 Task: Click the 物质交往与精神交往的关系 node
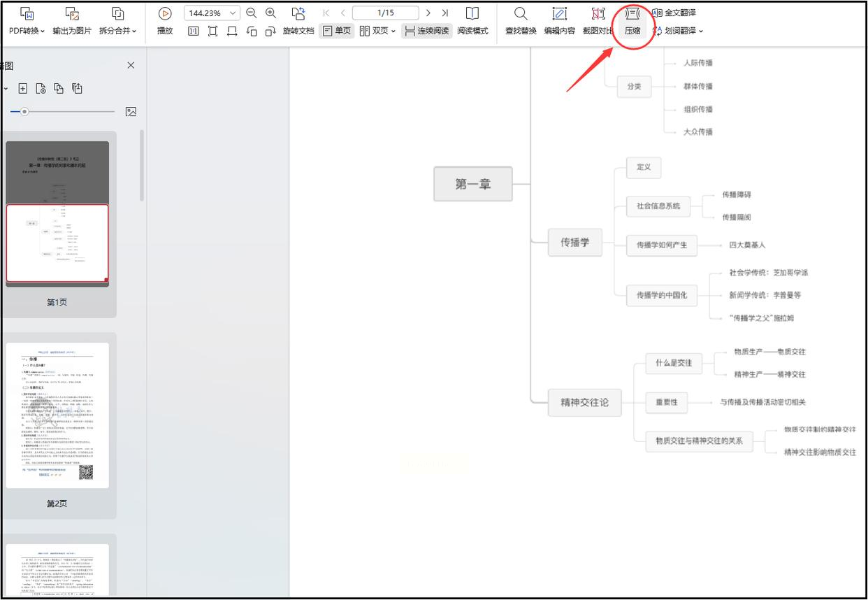click(699, 441)
